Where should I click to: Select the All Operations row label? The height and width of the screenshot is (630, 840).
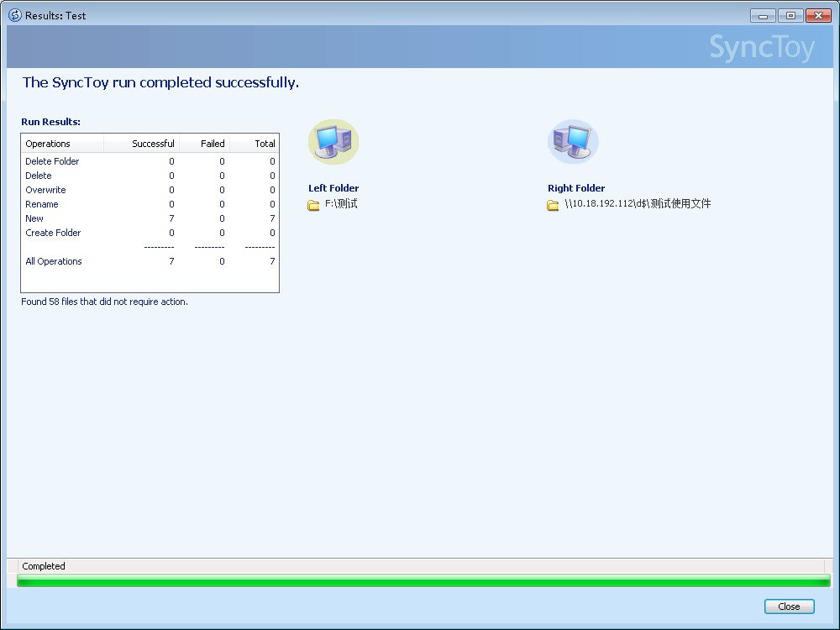tap(54, 261)
